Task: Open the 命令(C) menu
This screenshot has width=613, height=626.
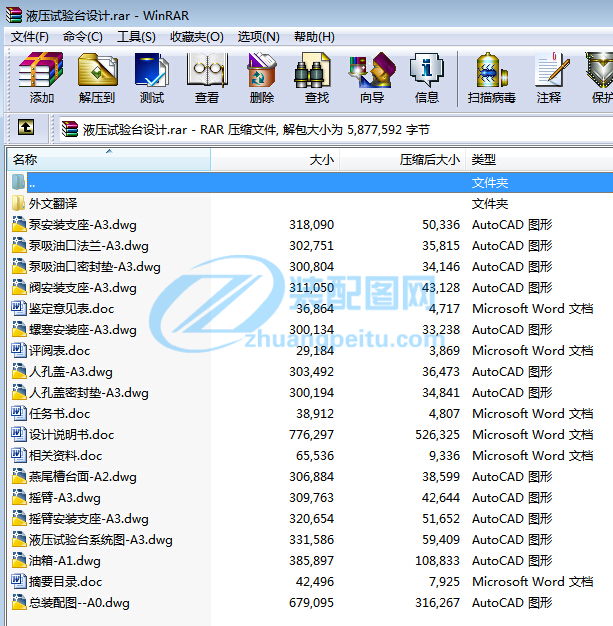Action: click(x=83, y=37)
